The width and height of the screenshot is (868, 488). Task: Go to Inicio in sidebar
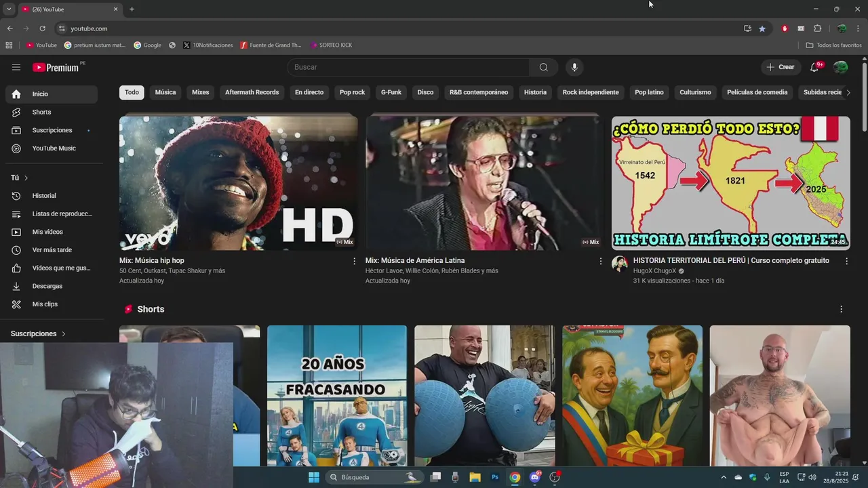52,94
